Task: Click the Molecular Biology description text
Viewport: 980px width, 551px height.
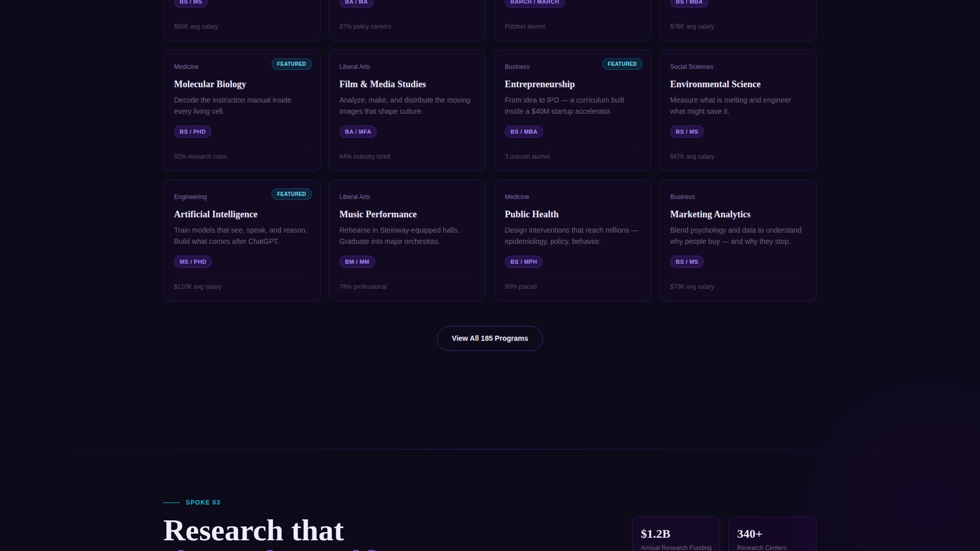Action: coord(232,106)
